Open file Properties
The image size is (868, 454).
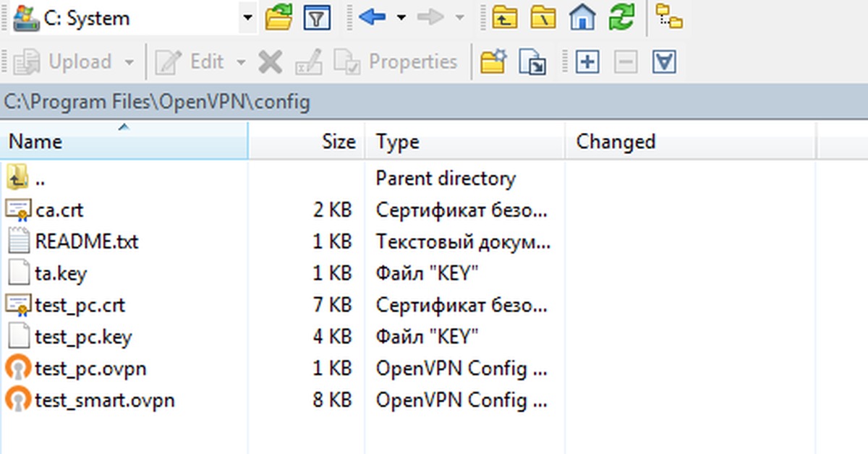[x=396, y=62]
